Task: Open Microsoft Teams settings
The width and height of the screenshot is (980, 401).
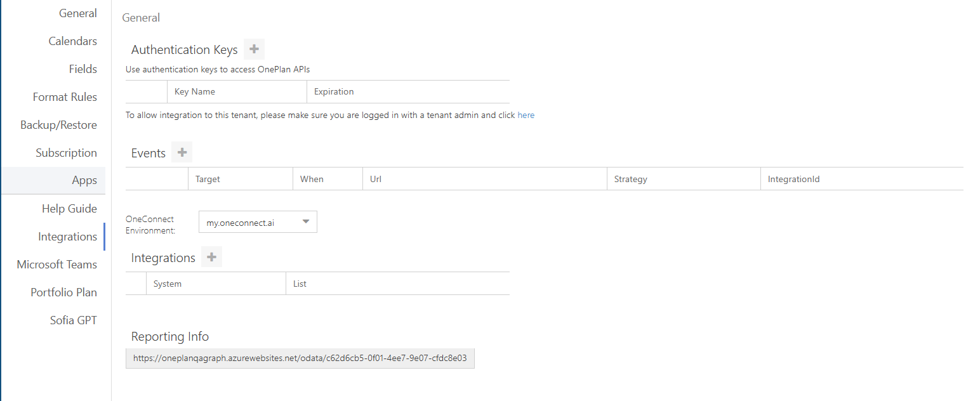Action: click(x=57, y=265)
